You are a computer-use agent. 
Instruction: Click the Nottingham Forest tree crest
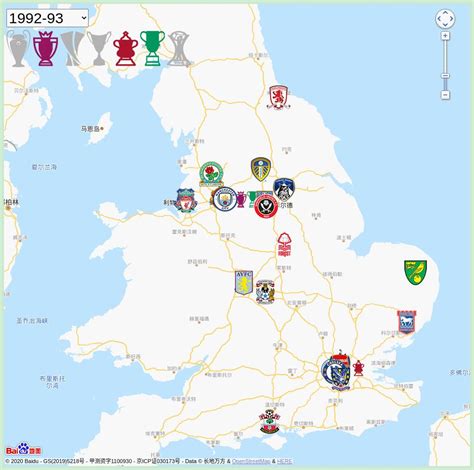click(284, 245)
